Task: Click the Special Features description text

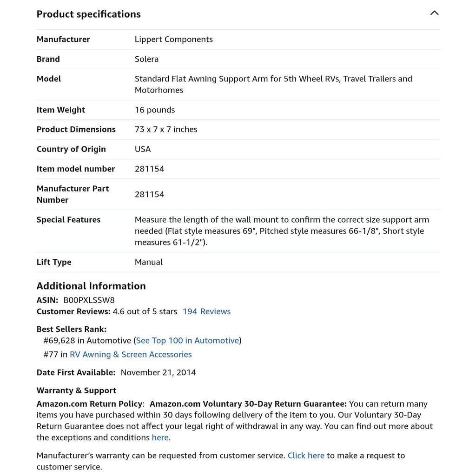Action: coord(282,231)
